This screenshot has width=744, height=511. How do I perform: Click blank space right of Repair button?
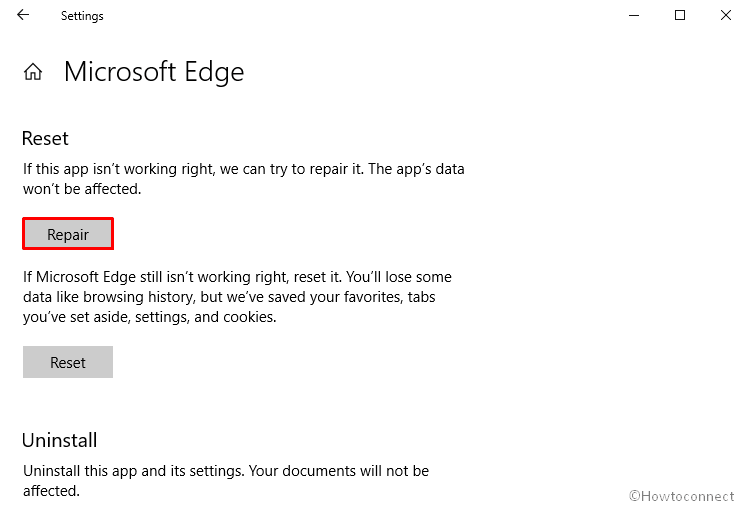point(300,234)
